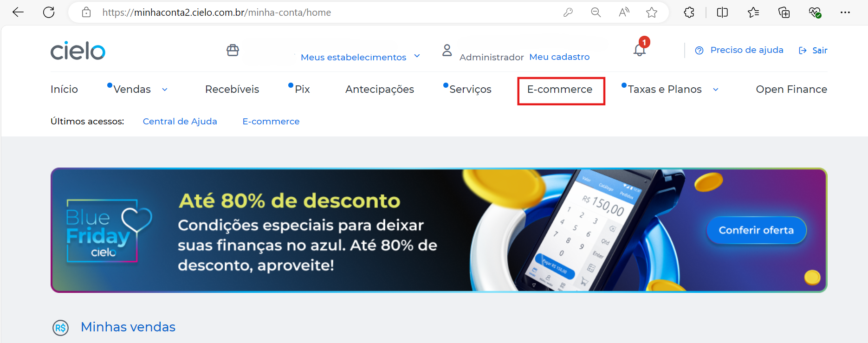Click the Sair logout link
Viewport: 868px width, 343px height.
pos(813,50)
